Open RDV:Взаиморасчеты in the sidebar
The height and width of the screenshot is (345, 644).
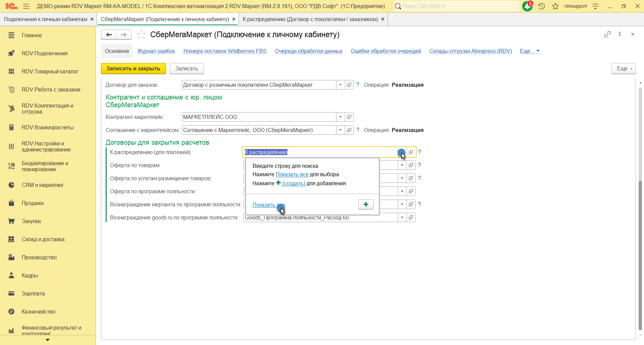tap(48, 127)
